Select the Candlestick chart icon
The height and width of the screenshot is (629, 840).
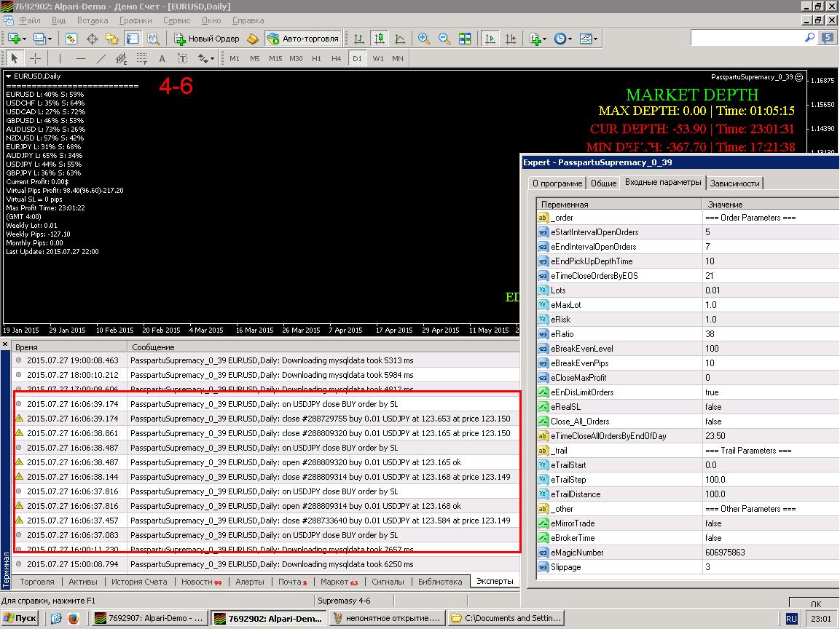tap(380, 39)
